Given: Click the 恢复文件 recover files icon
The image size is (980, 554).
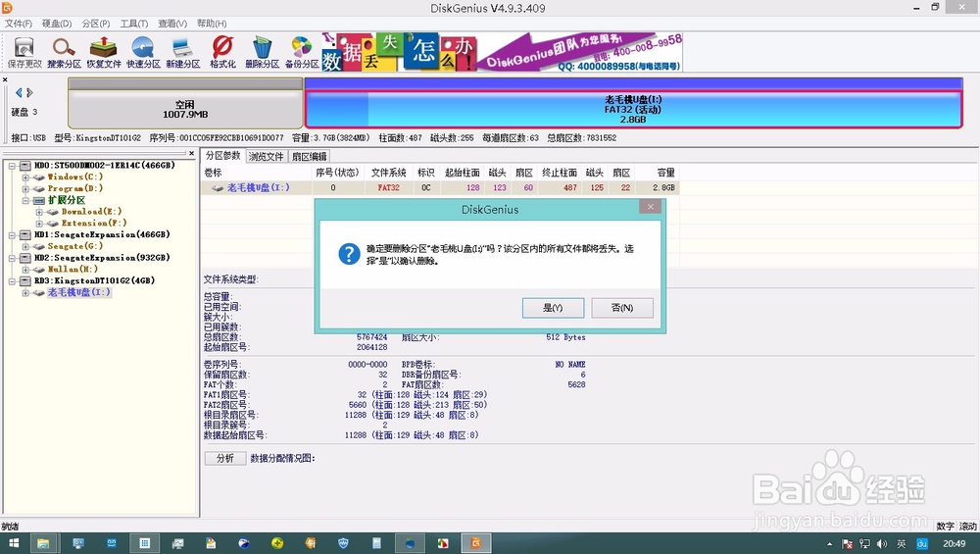Looking at the screenshot, I should tap(104, 53).
